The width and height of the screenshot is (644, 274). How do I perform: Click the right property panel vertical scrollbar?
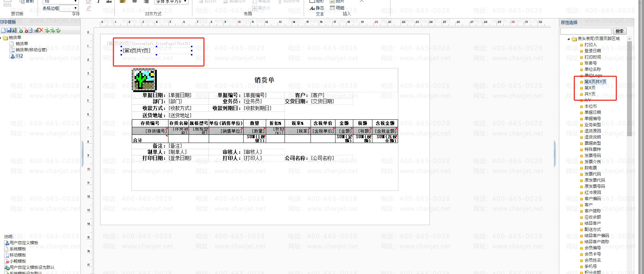coord(629,89)
